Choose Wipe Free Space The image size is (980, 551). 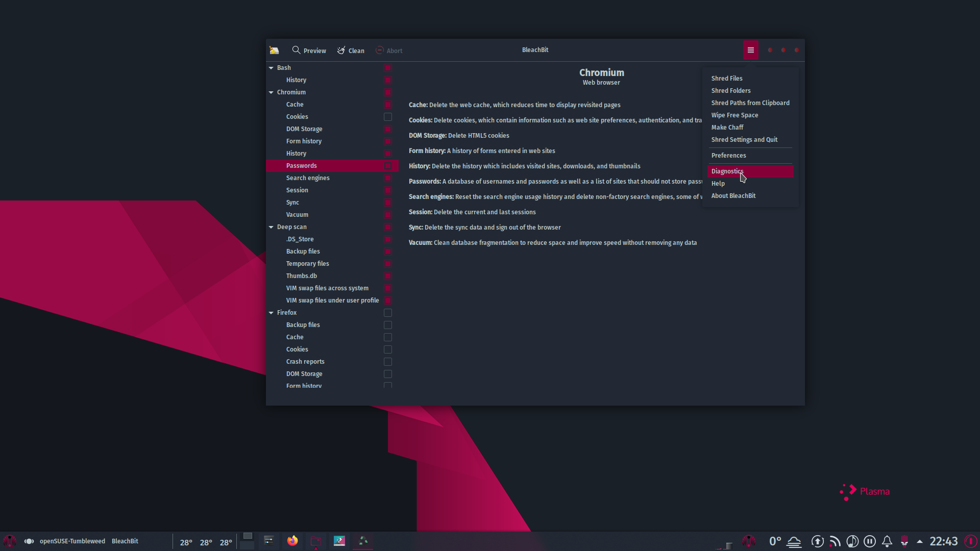[x=750, y=115]
